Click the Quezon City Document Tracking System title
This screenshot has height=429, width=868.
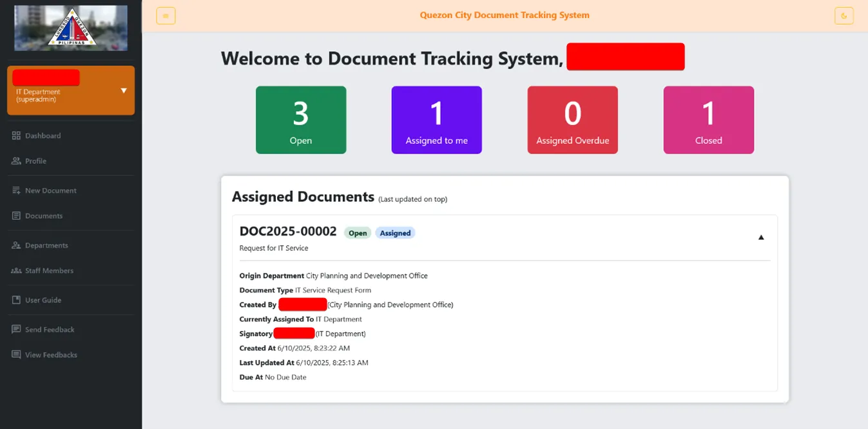[x=505, y=15]
